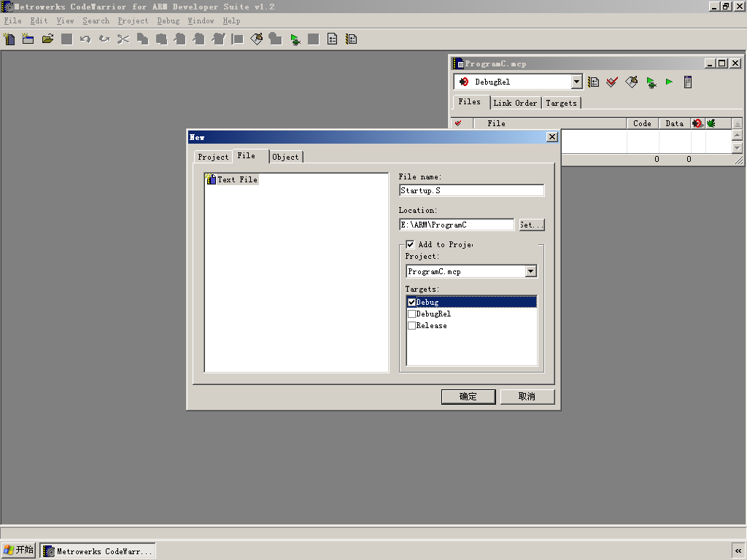This screenshot has width=747, height=560.
Task: Check the Release target checkbox
Action: (x=412, y=326)
